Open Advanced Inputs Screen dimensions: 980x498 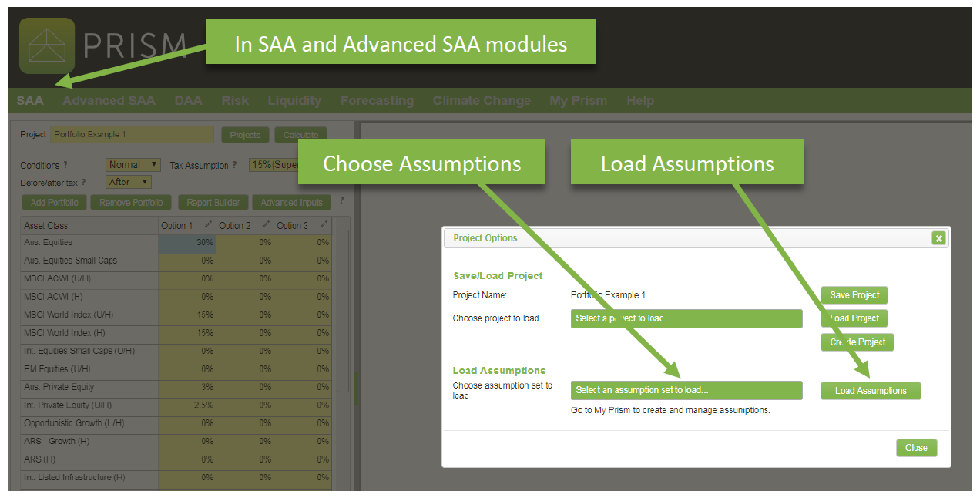[x=291, y=203]
